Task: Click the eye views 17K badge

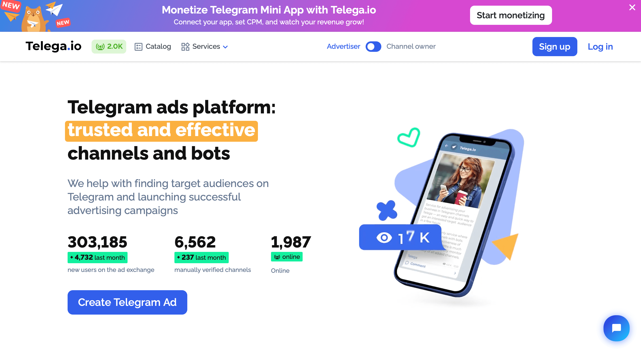Action: point(400,237)
